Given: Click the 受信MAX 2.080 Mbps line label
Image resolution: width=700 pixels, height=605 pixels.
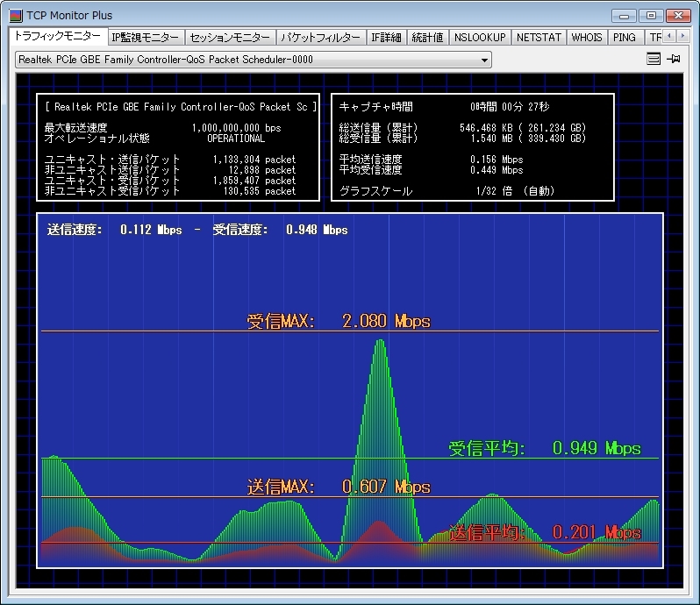Looking at the screenshot, I should 339,321.
